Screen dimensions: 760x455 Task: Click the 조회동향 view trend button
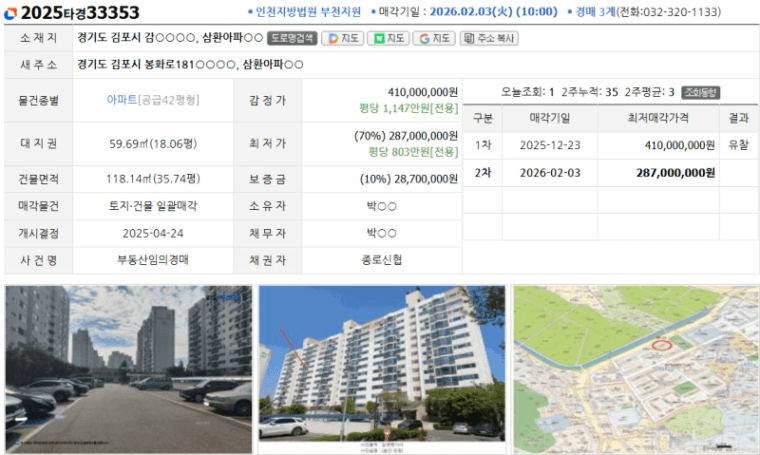point(700,92)
